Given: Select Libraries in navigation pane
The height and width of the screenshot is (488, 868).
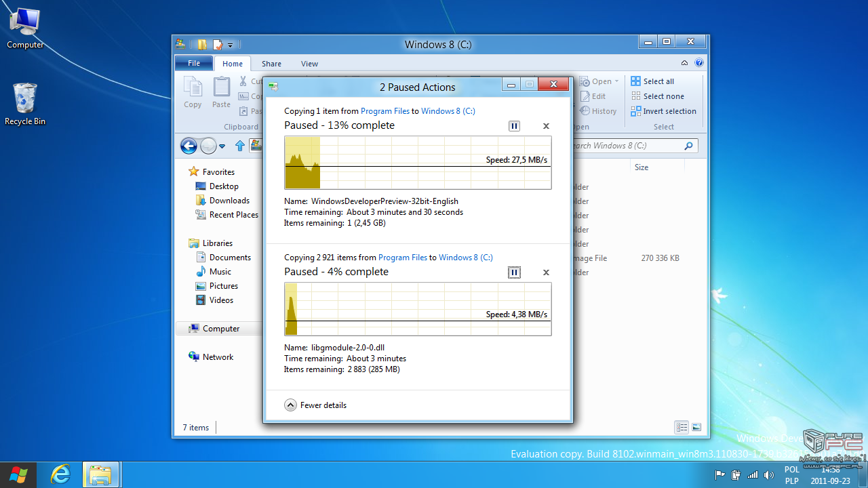Looking at the screenshot, I should click(211, 243).
